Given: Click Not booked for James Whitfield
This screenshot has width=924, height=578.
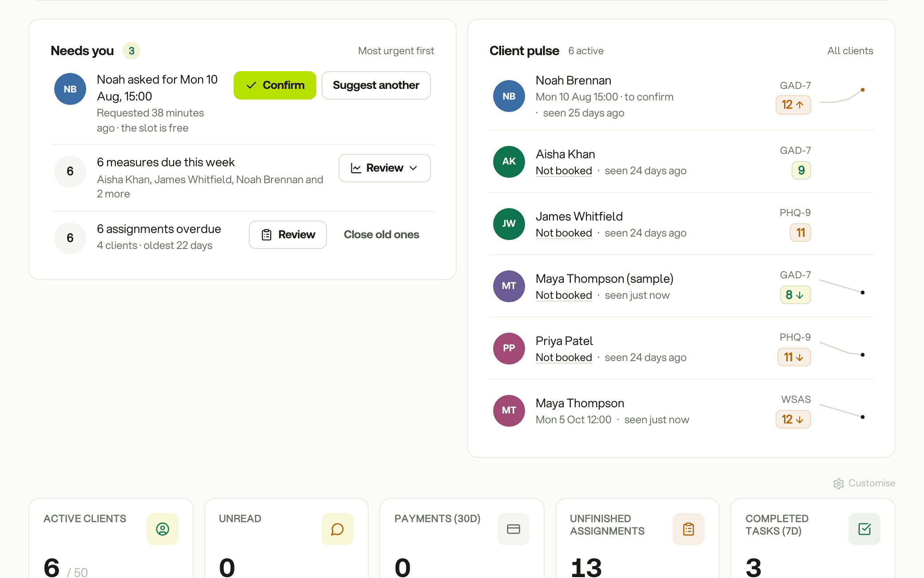Looking at the screenshot, I should point(564,233).
